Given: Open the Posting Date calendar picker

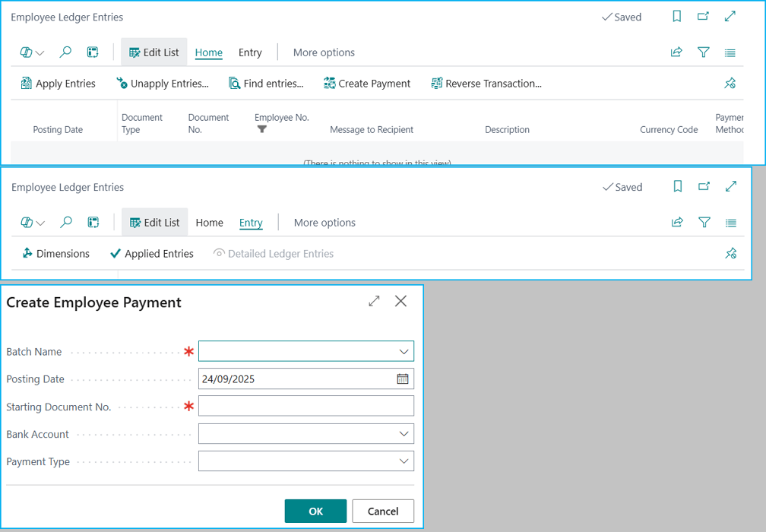Looking at the screenshot, I should click(403, 379).
